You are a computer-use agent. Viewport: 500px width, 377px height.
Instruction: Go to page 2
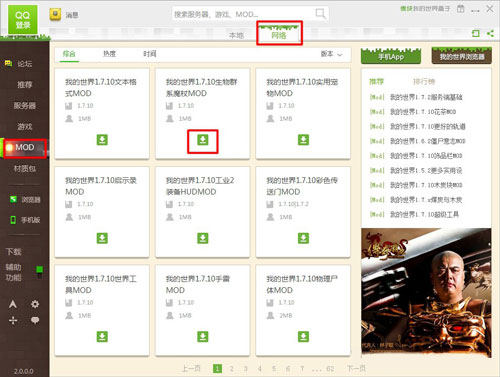[x=231, y=369]
